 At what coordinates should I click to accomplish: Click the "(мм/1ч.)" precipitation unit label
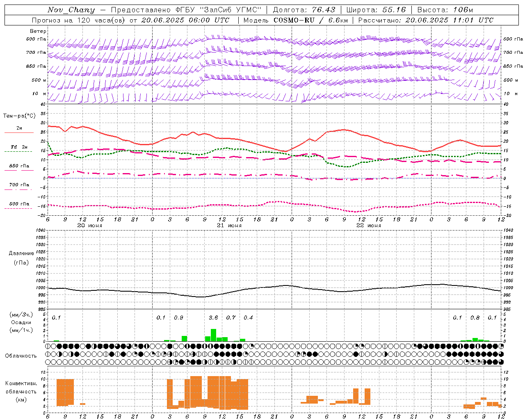click(21, 330)
